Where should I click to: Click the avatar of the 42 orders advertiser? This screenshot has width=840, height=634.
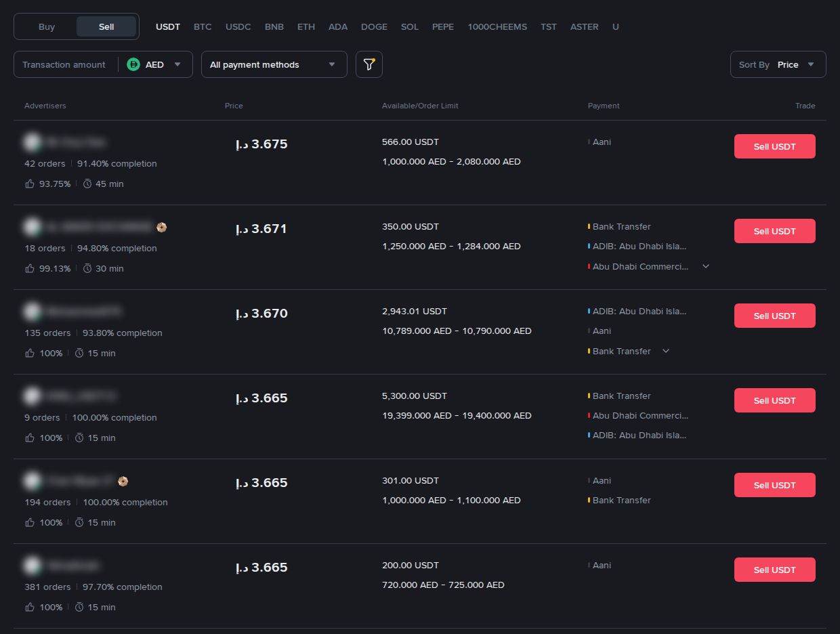click(31, 142)
